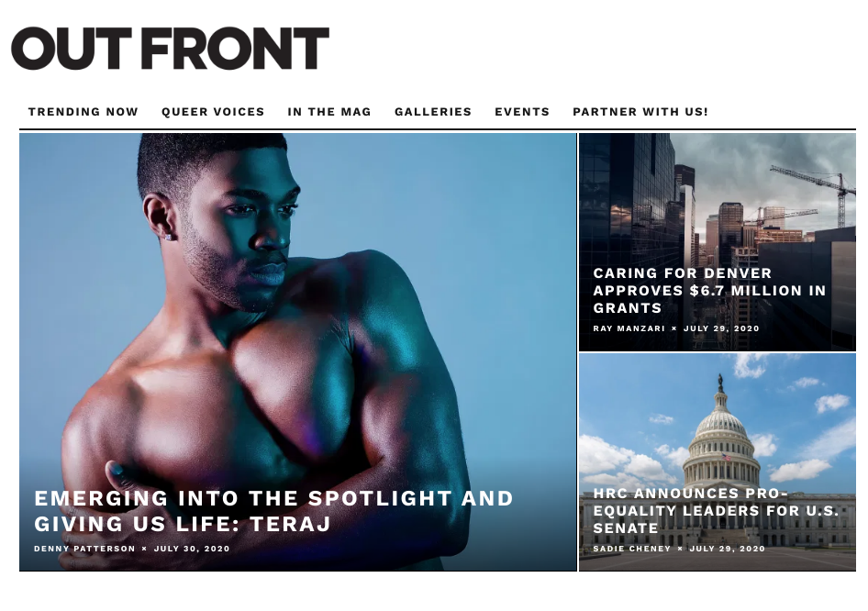Open Caring for Denver grants headline
The image size is (868, 611).
pyautogui.click(x=709, y=291)
